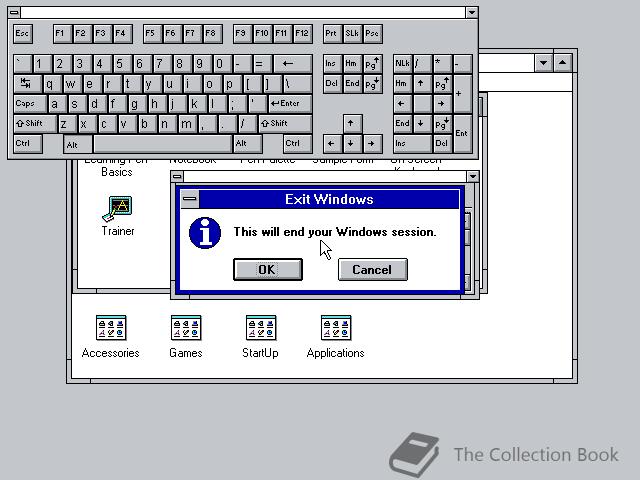Toggle the right Ctrl key
This screenshot has width=640, height=480.
tap(298, 144)
